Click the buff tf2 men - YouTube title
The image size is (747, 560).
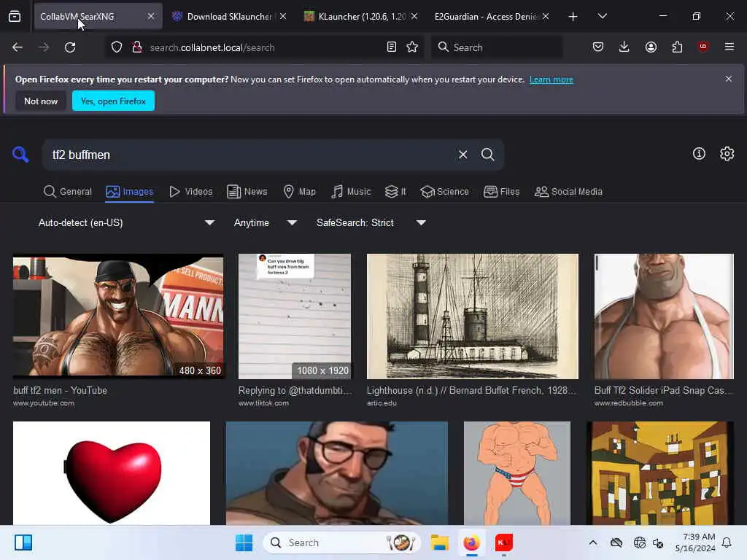pos(60,391)
